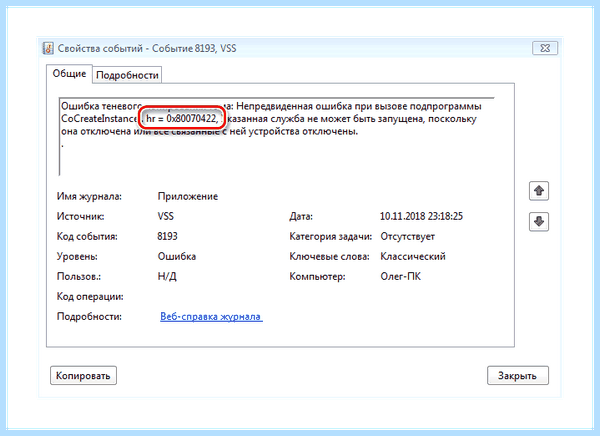600x436 pixels.
Task: Click the Код операции label
Action: (x=90, y=297)
